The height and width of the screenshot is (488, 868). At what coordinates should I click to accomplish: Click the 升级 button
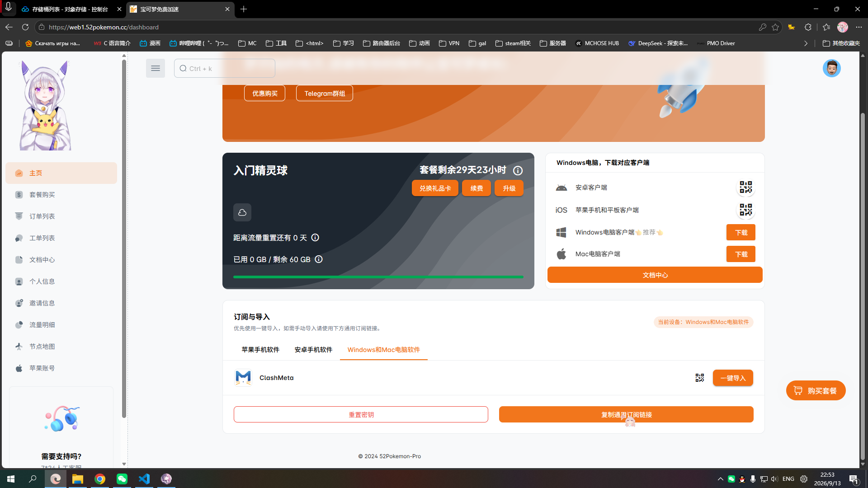pos(509,188)
